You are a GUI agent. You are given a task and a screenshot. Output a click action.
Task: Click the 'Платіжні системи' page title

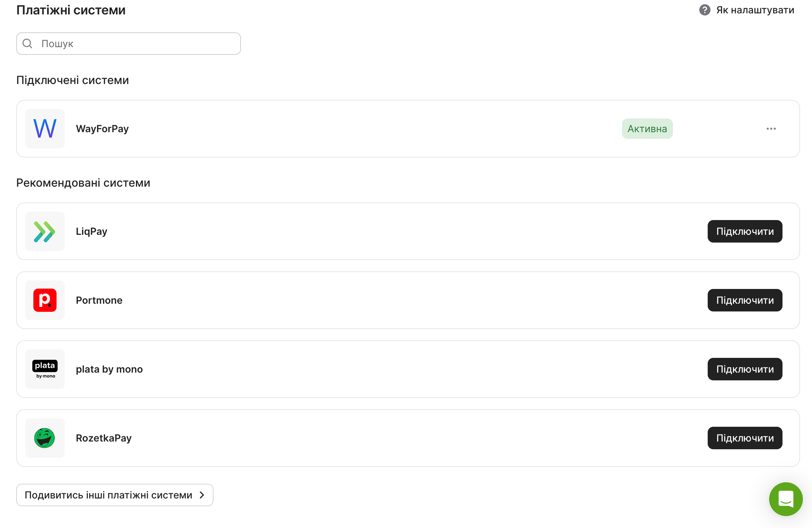click(x=71, y=10)
